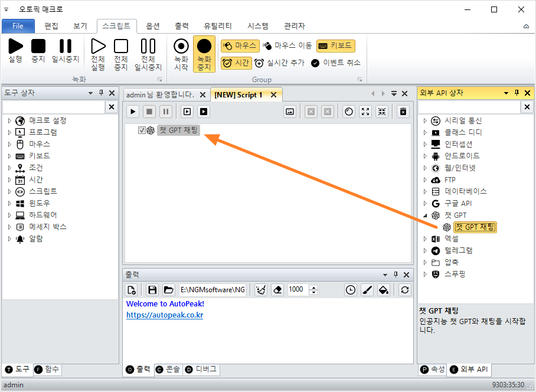Viewport: 536px width, 392px height.
Task: Select 챗 GPT 채팅 item in API box
Action: tap(475, 227)
